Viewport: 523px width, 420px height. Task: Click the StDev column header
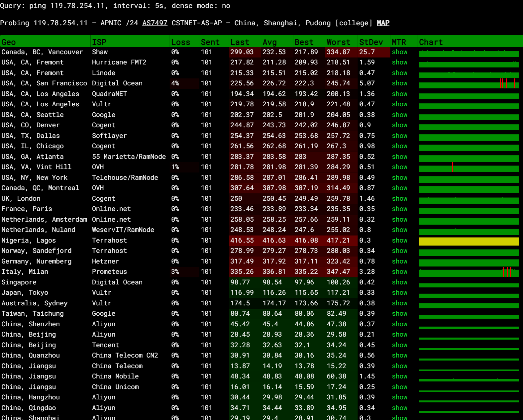pos(371,42)
